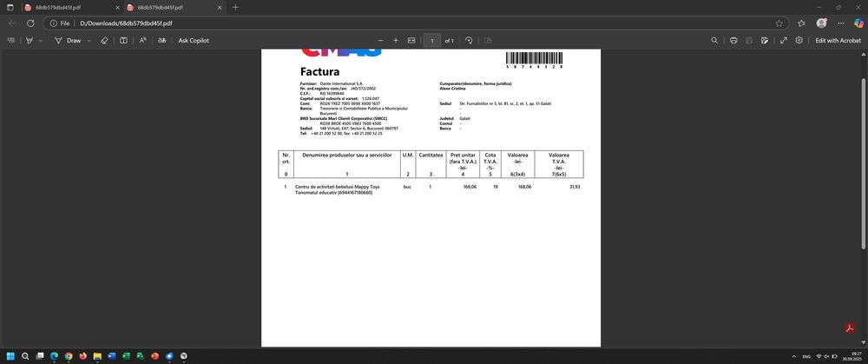This screenshot has height=364, width=868.
Task: Open the Translate option
Action: pos(161,41)
